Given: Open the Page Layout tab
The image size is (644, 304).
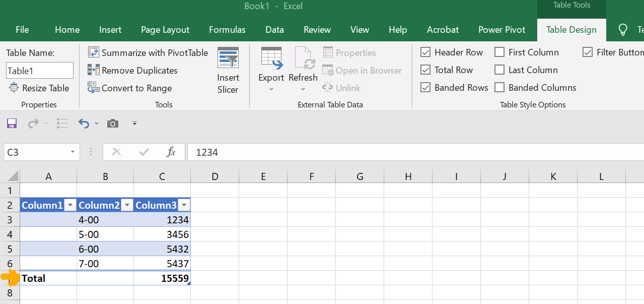Looking at the screenshot, I should pos(165,30).
